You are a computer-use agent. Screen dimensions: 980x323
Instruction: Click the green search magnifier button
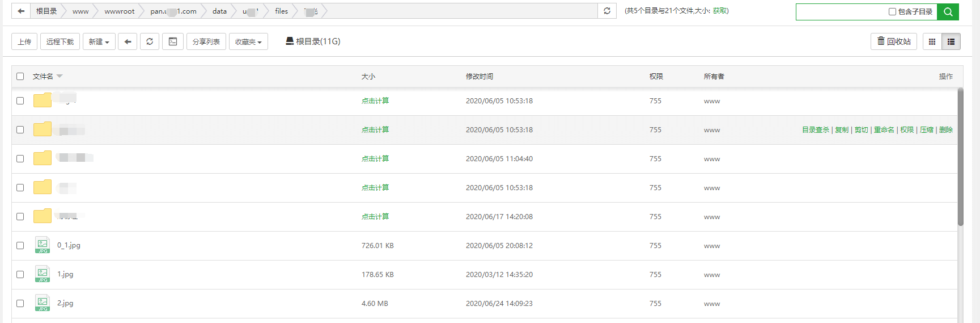[948, 12]
